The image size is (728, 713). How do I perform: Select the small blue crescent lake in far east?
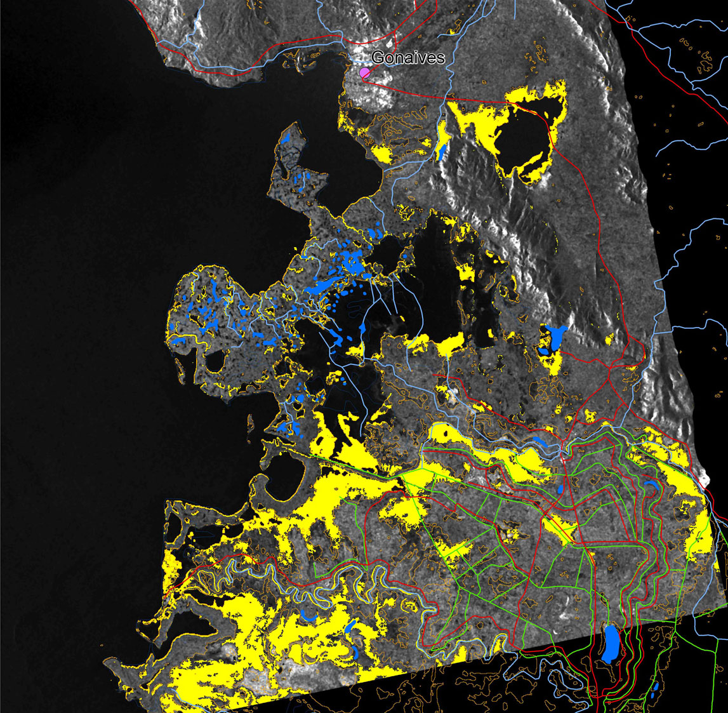pyautogui.click(x=650, y=486)
